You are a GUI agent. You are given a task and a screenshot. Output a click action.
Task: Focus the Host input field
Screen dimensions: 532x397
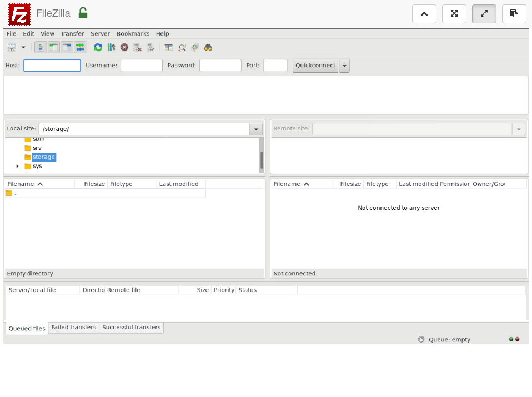pyautogui.click(x=52, y=66)
